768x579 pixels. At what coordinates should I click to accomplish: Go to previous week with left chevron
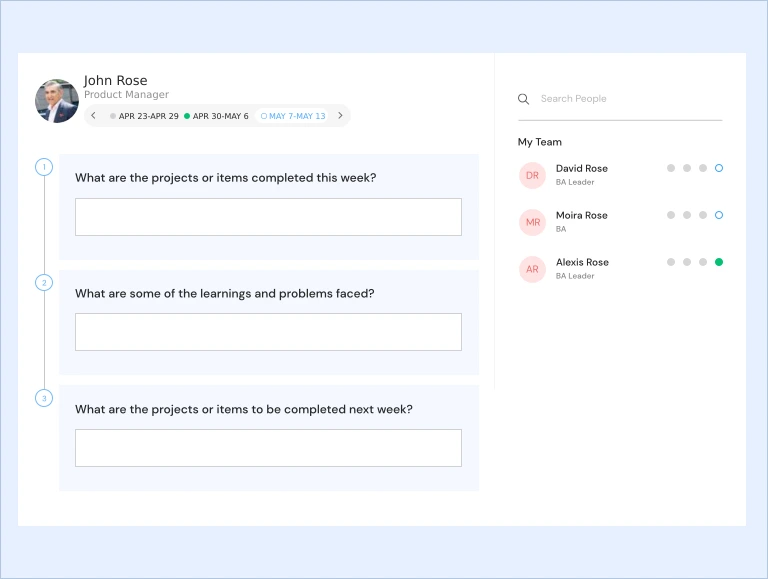pos(94,116)
